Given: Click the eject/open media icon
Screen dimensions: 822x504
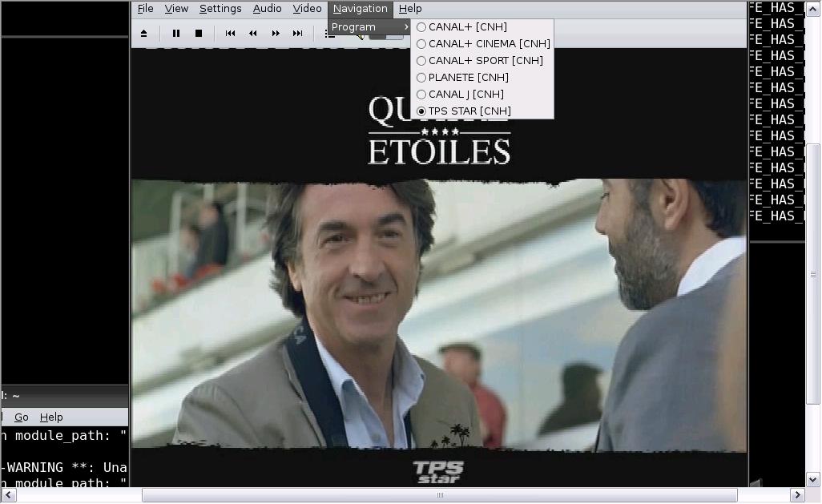Looking at the screenshot, I should [143, 34].
